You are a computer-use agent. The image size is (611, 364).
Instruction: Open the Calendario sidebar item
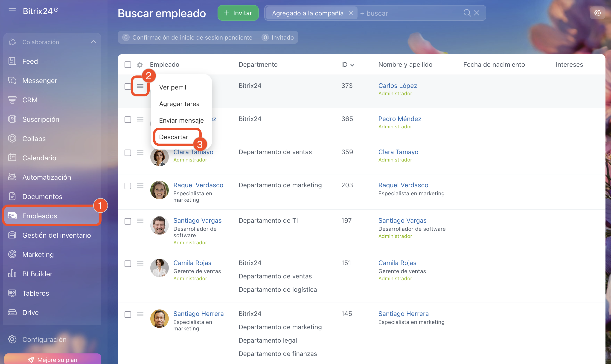point(39,158)
